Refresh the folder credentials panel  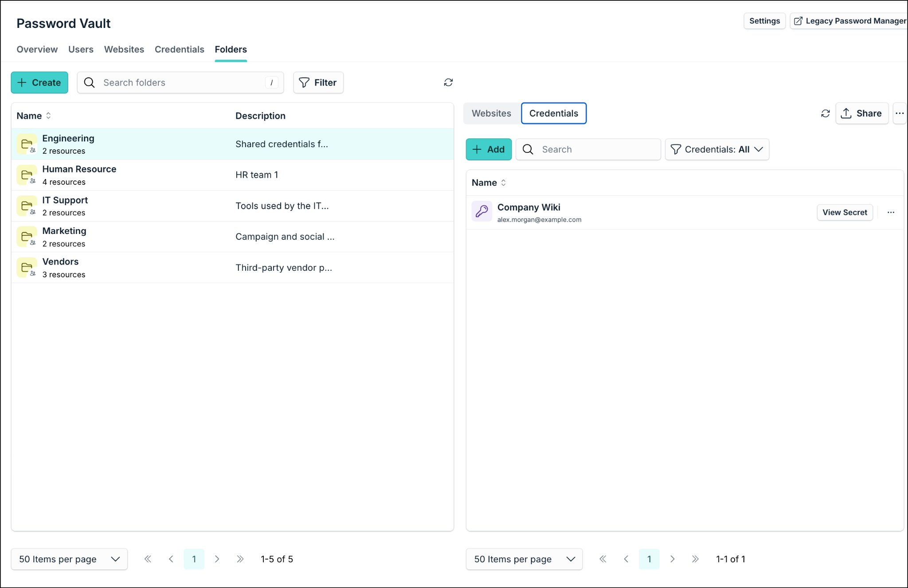(x=825, y=113)
